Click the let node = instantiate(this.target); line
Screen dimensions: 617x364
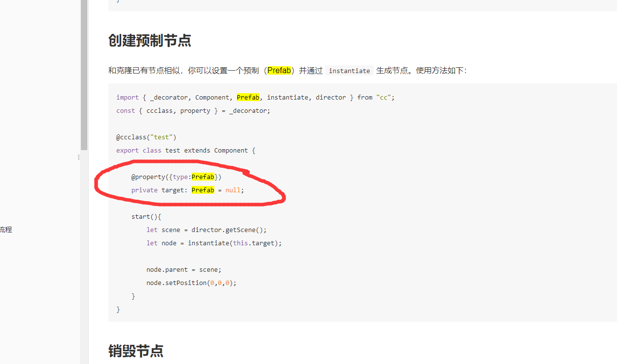[x=214, y=243]
